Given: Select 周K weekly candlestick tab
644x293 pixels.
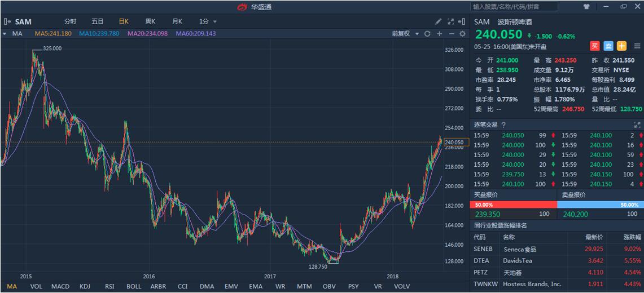Looking at the screenshot, I should pos(150,22).
